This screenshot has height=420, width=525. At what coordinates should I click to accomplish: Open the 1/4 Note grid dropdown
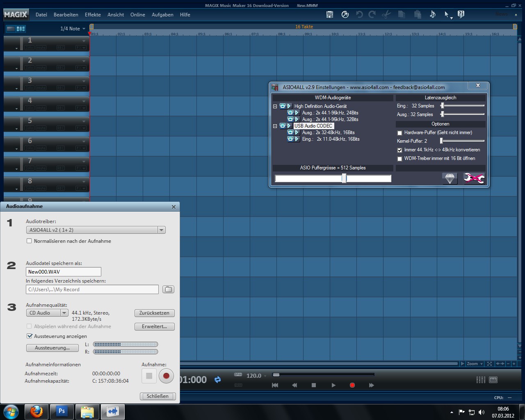coord(84,29)
